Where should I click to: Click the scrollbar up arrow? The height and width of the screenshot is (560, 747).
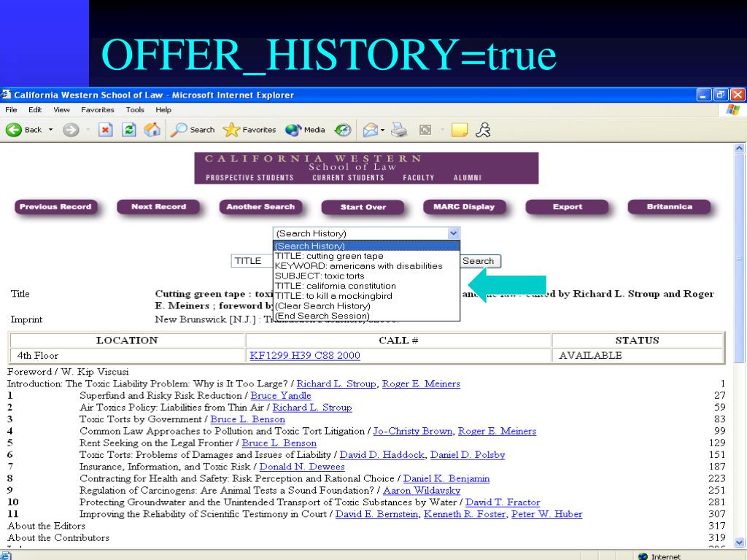point(739,148)
